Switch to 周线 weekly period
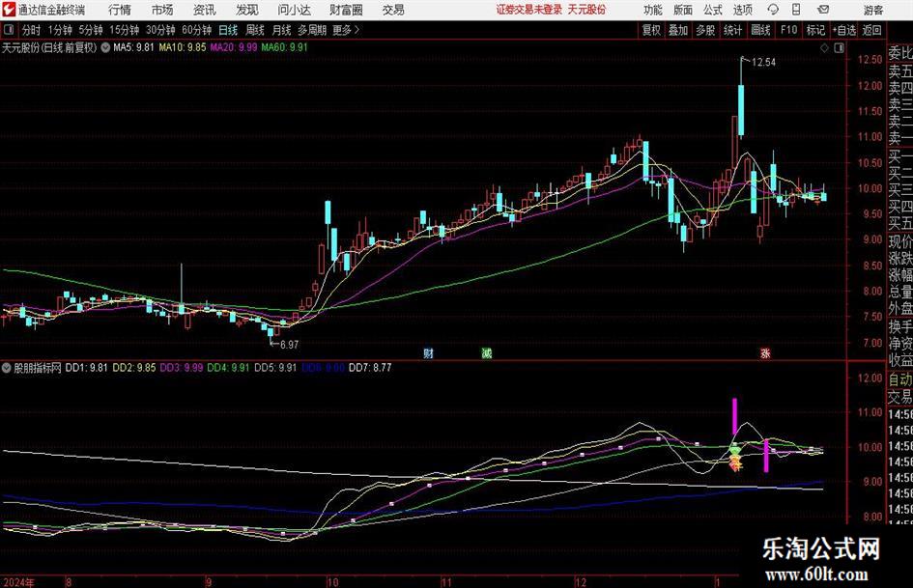The height and width of the screenshot is (588, 913). tap(254, 30)
